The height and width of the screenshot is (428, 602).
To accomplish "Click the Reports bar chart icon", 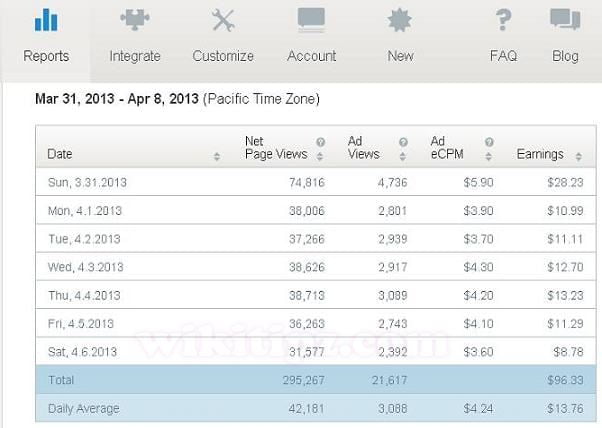I will (x=46, y=20).
